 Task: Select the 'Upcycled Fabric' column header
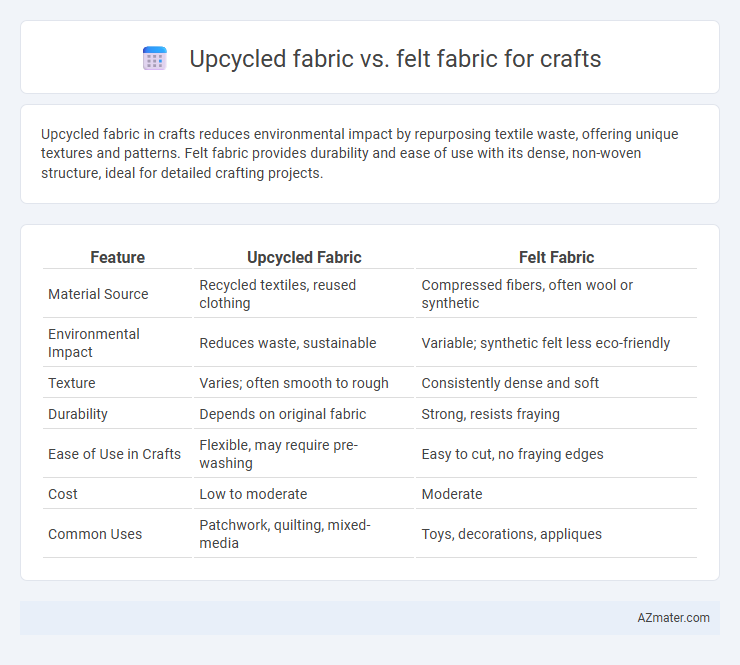304,257
